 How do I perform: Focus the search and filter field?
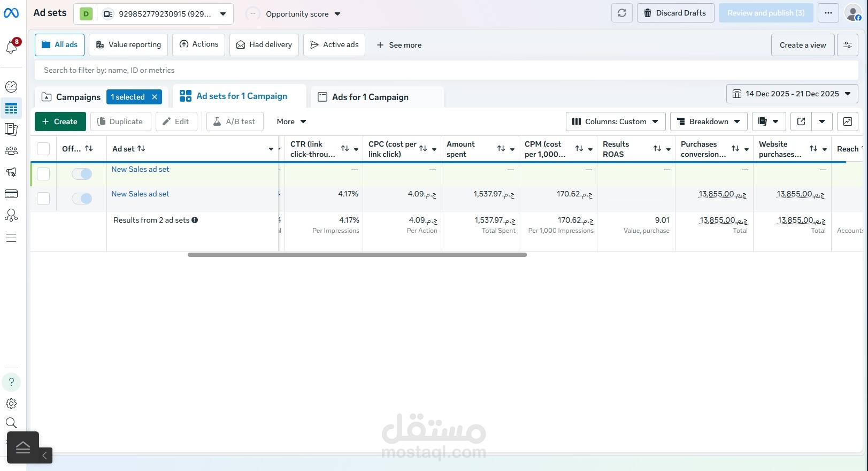[x=447, y=70]
